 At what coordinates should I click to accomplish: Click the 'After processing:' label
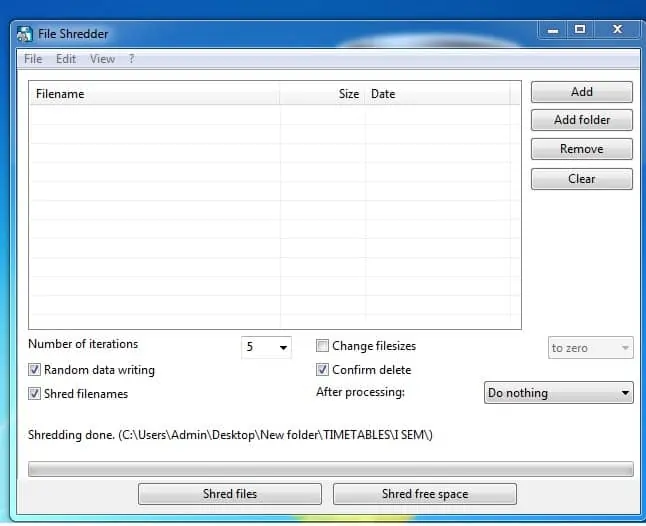tap(360, 392)
